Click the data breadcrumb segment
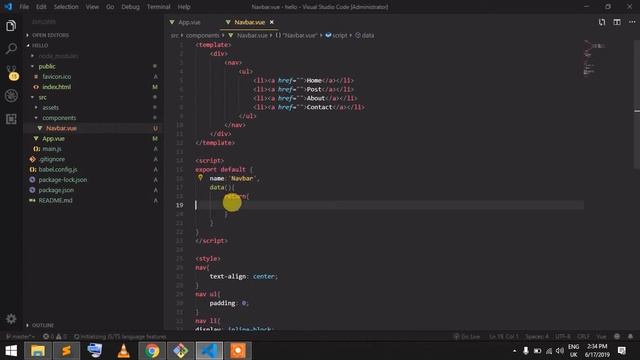Image resolution: width=640 pixels, height=360 pixels. pyautogui.click(x=364, y=36)
